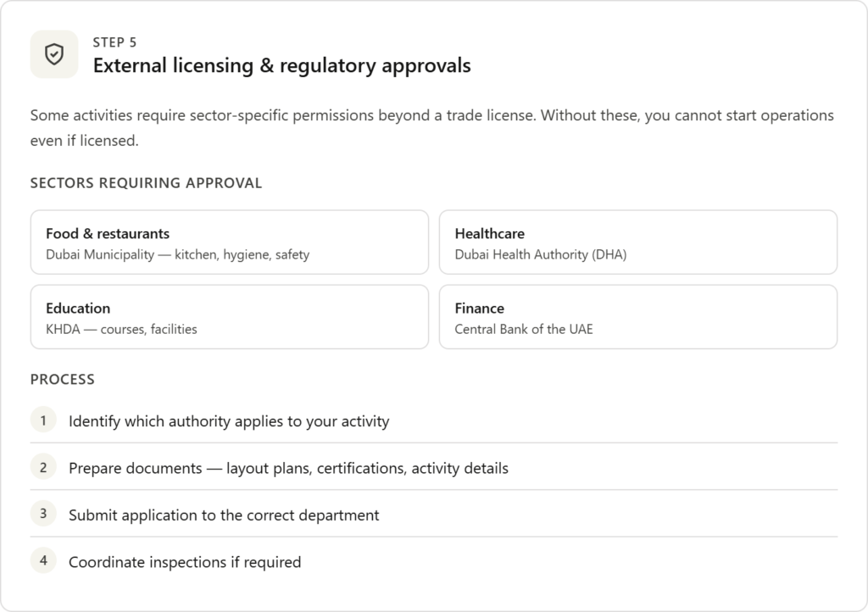The width and height of the screenshot is (868, 612).
Task: Click step number 4 badge
Action: point(43,560)
